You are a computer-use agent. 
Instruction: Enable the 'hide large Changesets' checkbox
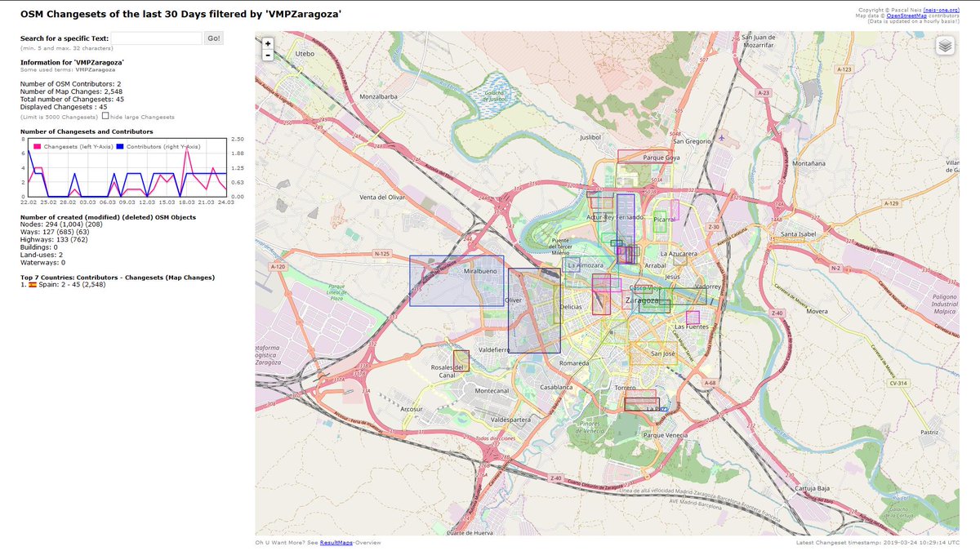click(x=105, y=115)
